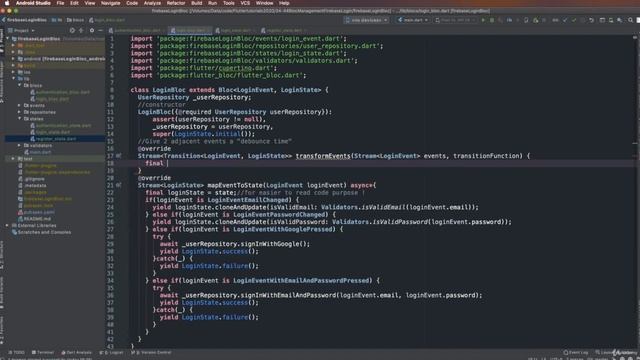The image size is (640, 360).
Task: Click the transformEvents method name on line 17
Action: (x=323, y=156)
